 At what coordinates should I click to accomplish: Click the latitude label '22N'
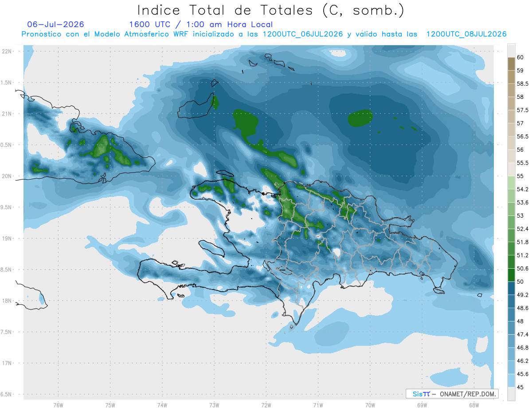(x=7, y=51)
